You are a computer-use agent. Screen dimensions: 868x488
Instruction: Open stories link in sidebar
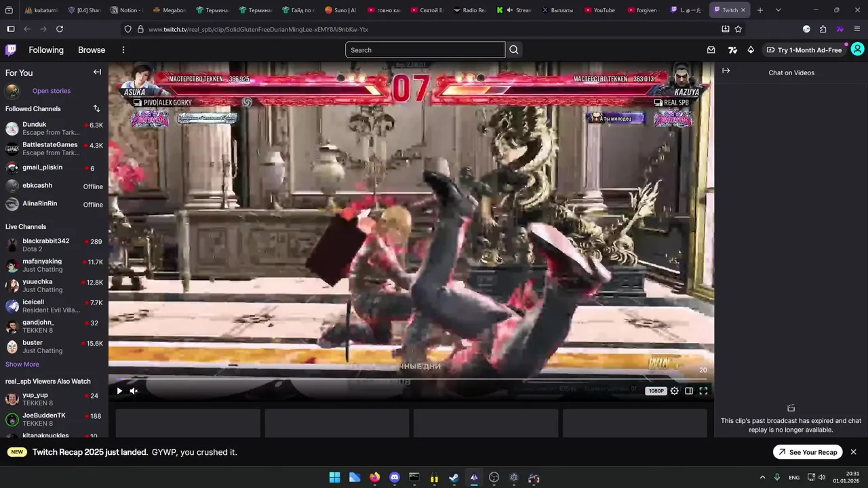(x=52, y=91)
